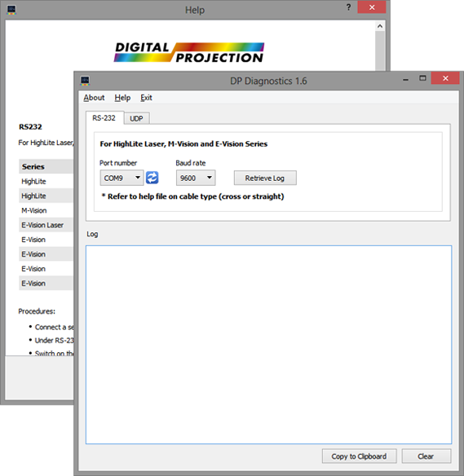The image size is (464, 476).
Task: Click the Help window scroll up arrow
Action: [380, 26]
